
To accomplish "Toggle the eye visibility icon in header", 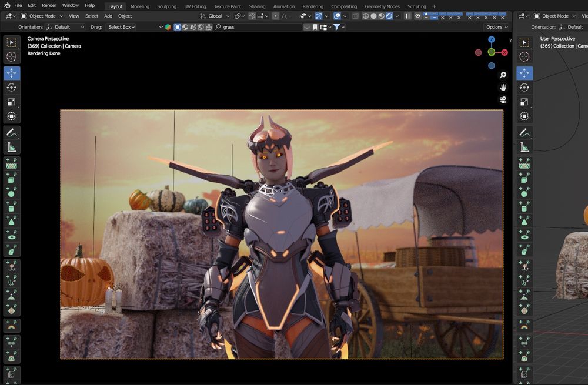I will point(417,16).
